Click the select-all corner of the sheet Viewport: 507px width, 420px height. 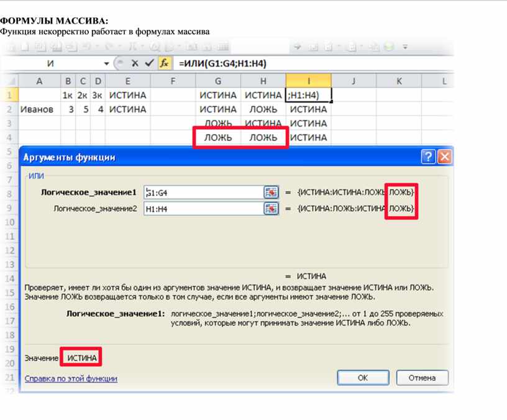click(9, 81)
